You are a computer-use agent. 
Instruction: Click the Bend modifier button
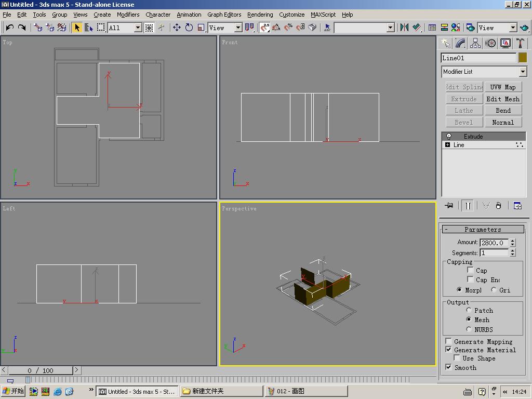pos(503,111)
